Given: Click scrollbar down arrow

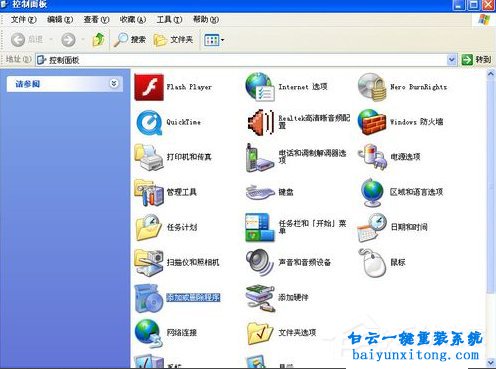Looking at the screenshot, I should pyautogui.click(x=491, y=362).
